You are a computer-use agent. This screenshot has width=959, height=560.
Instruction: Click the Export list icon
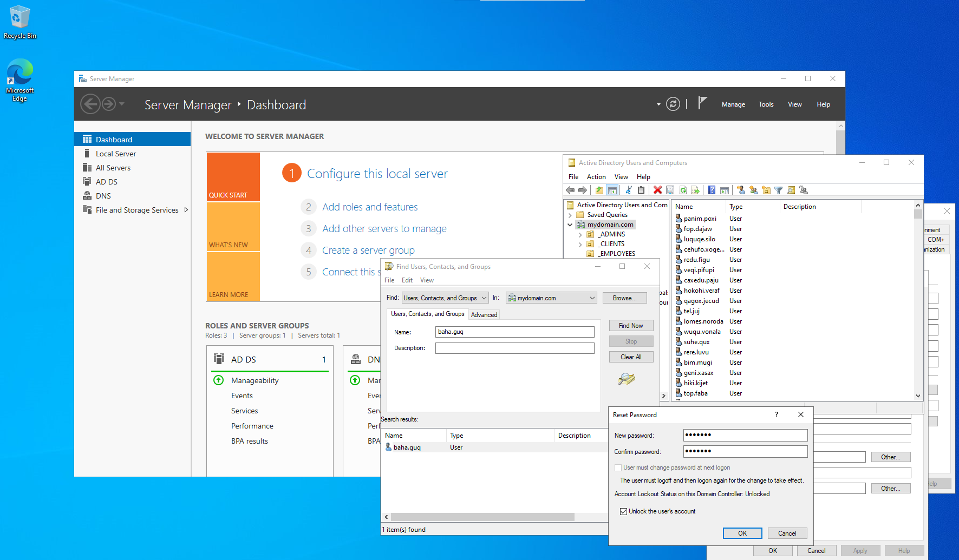[x=695, y=190]
